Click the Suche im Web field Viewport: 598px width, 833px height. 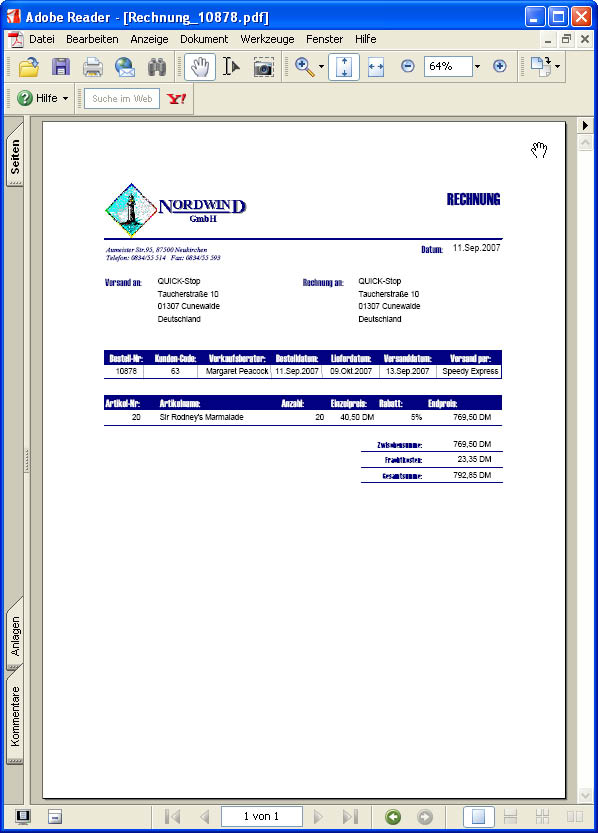(x=122, y=98)
